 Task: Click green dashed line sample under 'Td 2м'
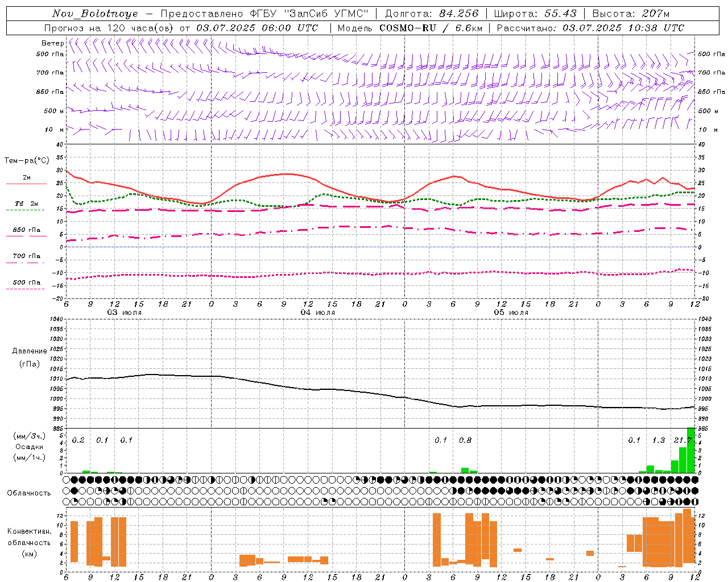click(25, 210)
